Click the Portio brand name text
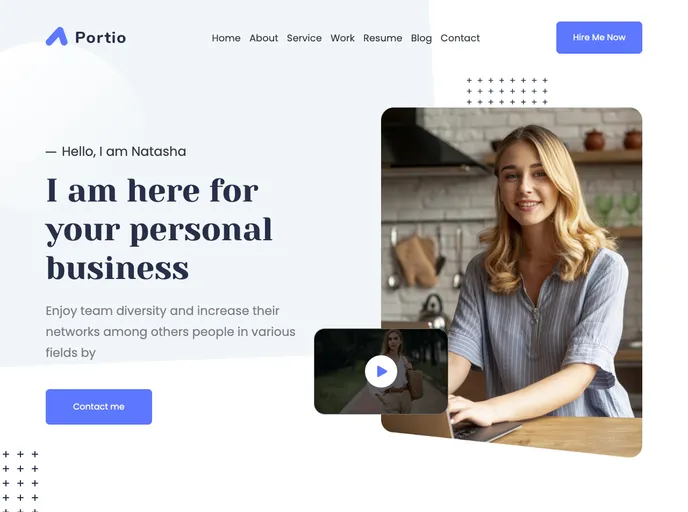The image size is (688, 512). click(x=100, y=38)
